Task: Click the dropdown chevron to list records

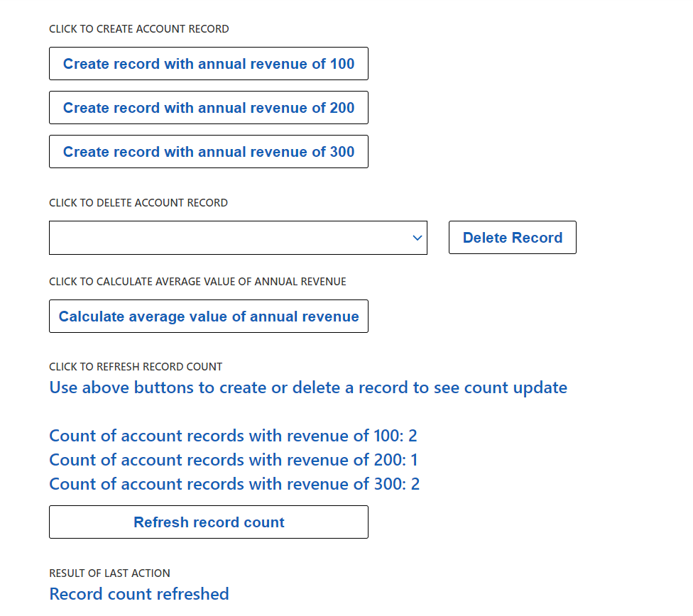Action: coord(417,238)
